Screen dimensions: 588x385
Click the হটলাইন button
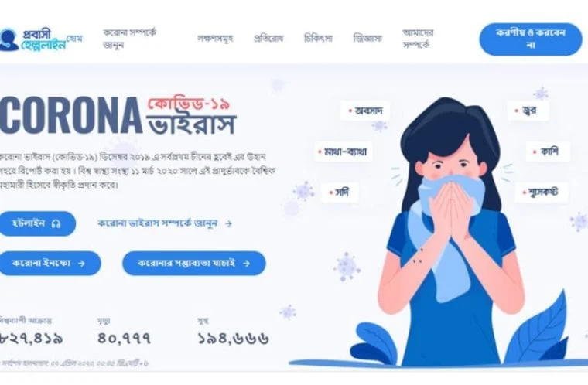coord(37,223)
